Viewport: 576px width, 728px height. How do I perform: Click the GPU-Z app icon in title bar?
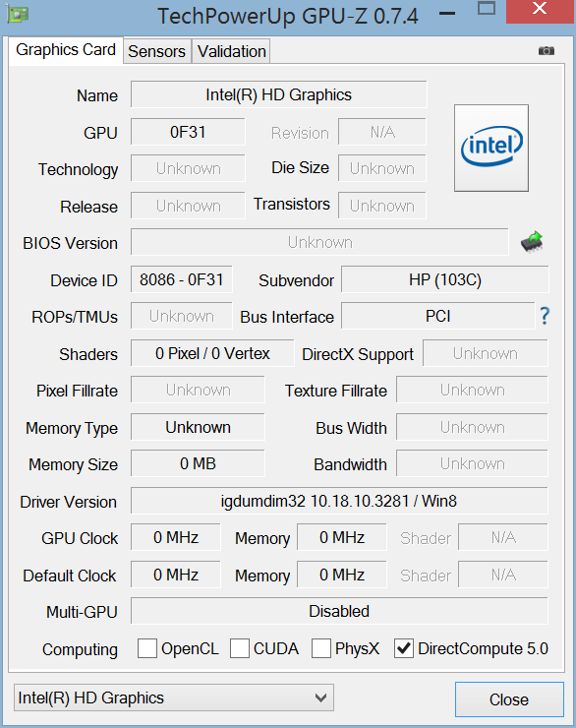tap(18, 15)
